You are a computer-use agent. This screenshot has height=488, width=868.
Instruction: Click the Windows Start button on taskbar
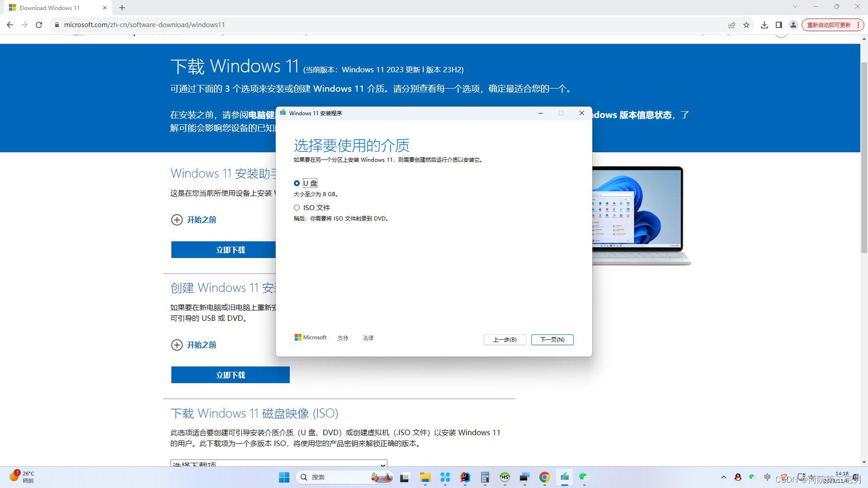[284, 477]
